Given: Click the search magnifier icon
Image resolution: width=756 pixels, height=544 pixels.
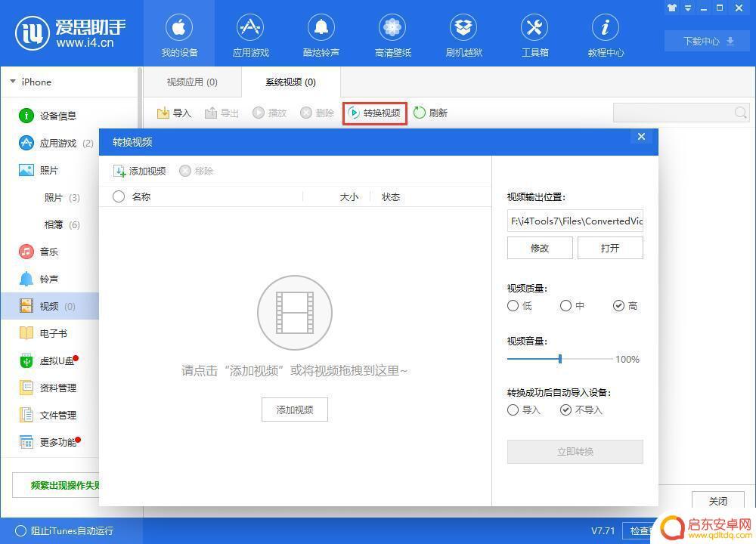Looking at the screenshot, I should click(741, 113).
